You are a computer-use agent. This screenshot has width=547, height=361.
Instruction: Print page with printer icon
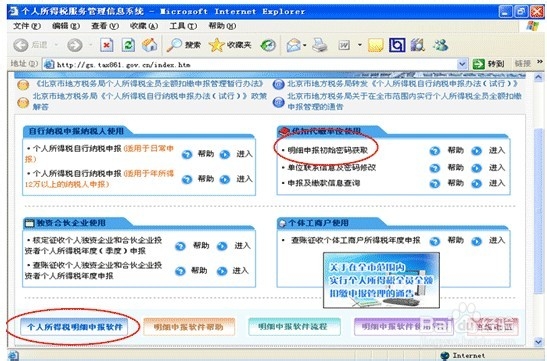pyautogui.click(x=320, y=45)
